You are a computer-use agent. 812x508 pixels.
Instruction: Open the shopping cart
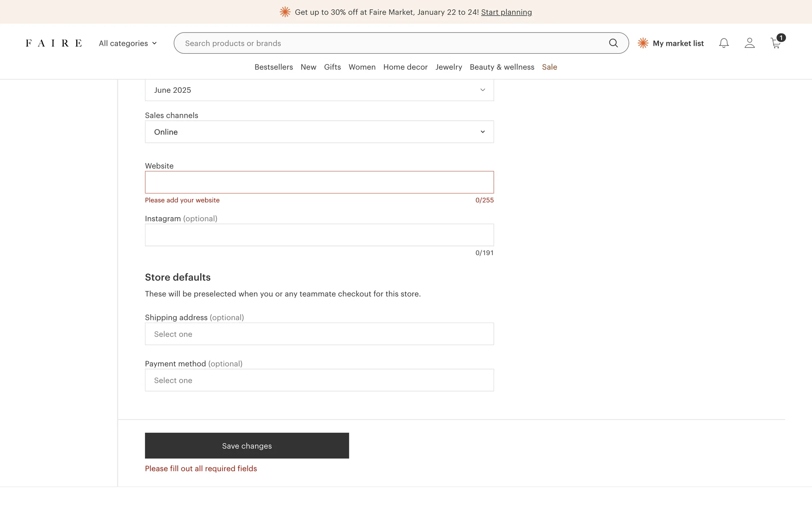click(776, 43)
